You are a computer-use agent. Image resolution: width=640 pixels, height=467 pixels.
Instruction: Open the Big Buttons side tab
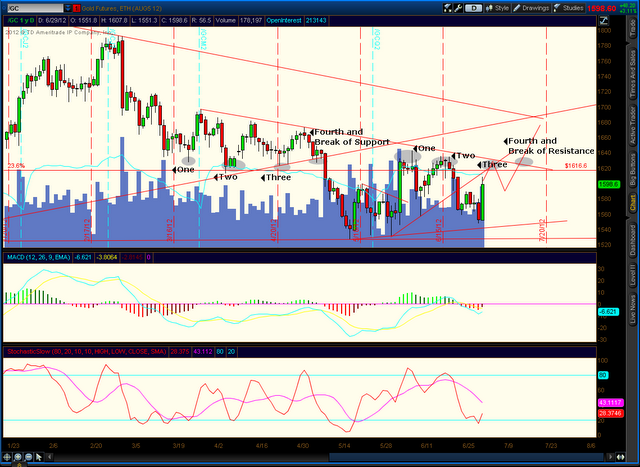[x=633, y=169]
